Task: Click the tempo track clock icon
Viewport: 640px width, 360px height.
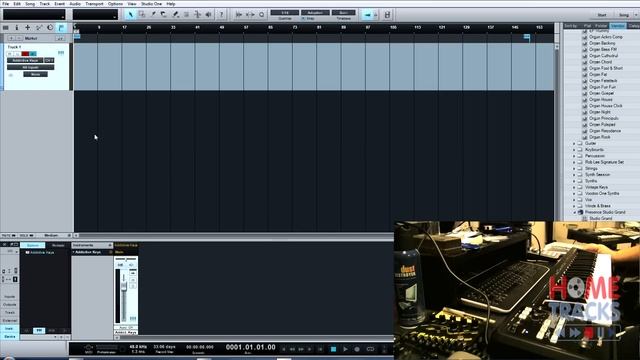Action: [x=50, y=28]
